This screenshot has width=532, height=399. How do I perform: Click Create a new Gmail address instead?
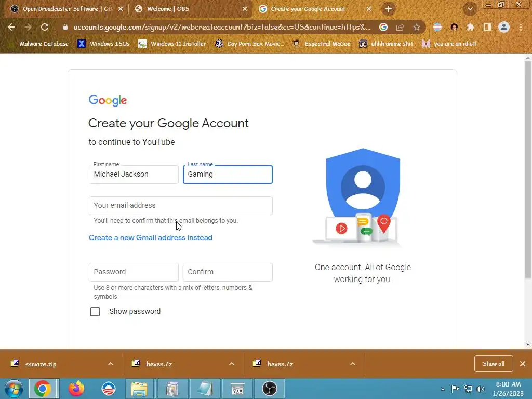click(x=151, y=237)
